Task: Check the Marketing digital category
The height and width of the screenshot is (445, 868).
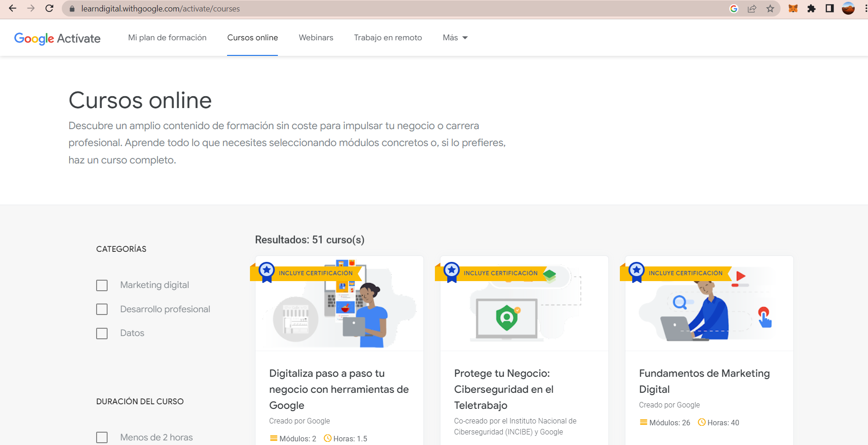Action: coord(102,286)
